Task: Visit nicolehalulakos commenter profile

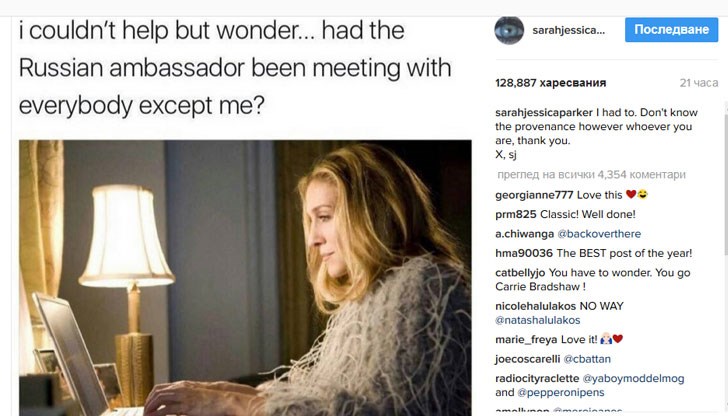Action: [535, 306]
